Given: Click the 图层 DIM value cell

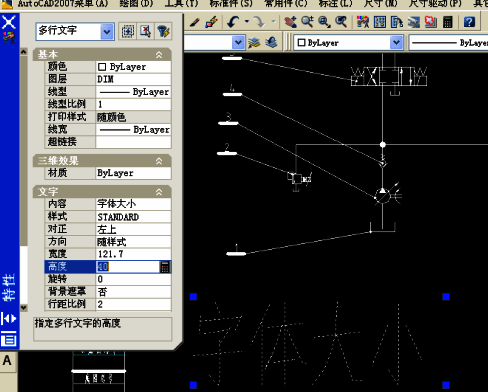Looking at the screenshot, I should point(133,79).
